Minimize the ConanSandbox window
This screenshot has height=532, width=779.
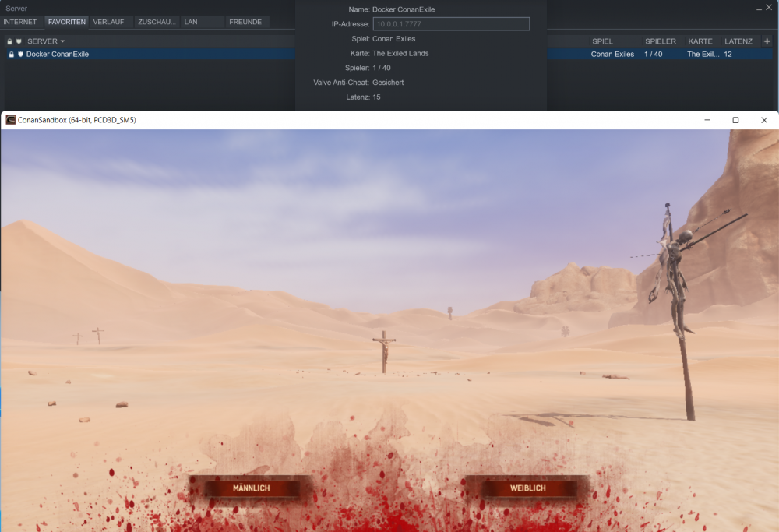point(707,120)
